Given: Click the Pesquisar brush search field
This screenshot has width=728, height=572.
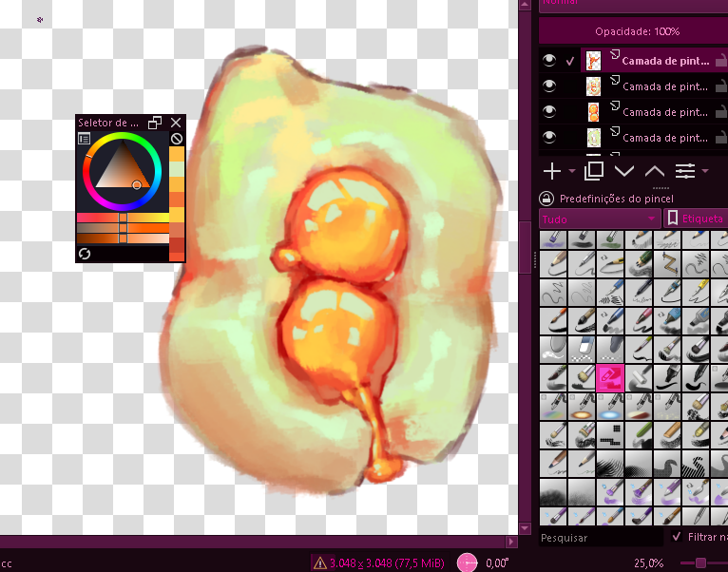Looking at the screenshot, I should [x=601, y=538].
